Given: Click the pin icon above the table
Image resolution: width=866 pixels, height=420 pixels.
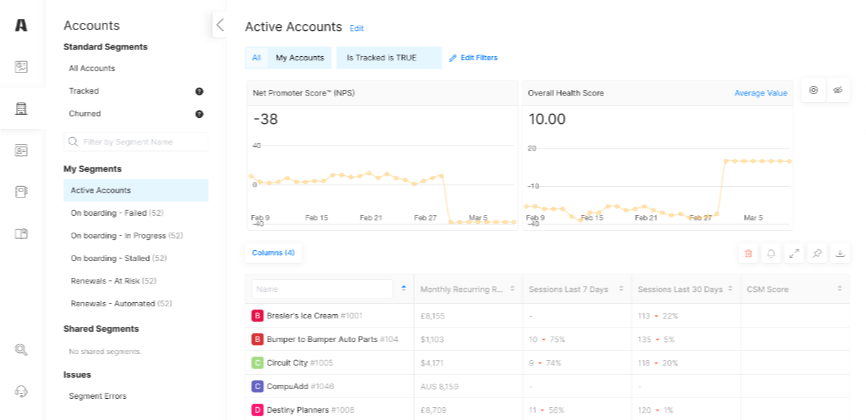Looking at the screenshot, I should [817, 253].
